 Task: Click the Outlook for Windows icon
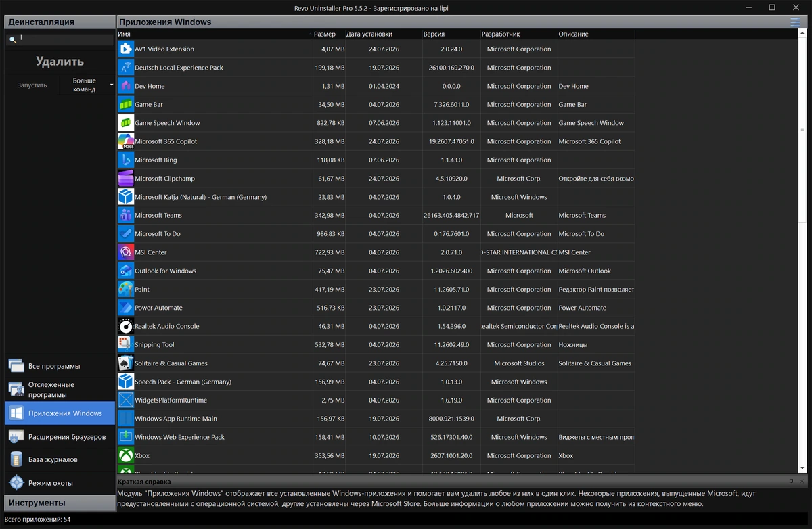(126, 271)
